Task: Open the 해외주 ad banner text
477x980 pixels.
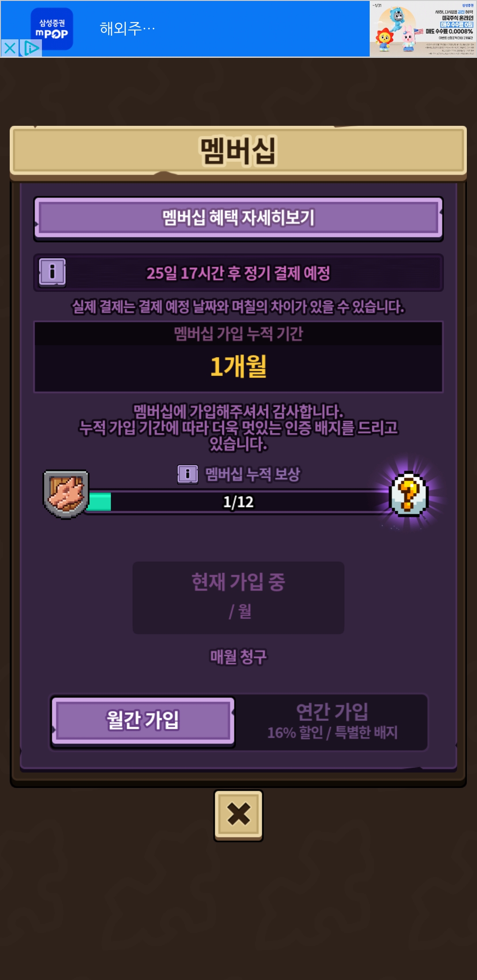Action: [127, 29]
